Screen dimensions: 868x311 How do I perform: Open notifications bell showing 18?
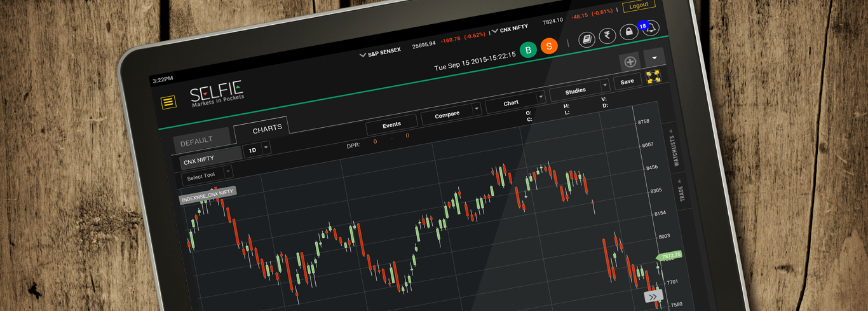(x=649, y=28)
